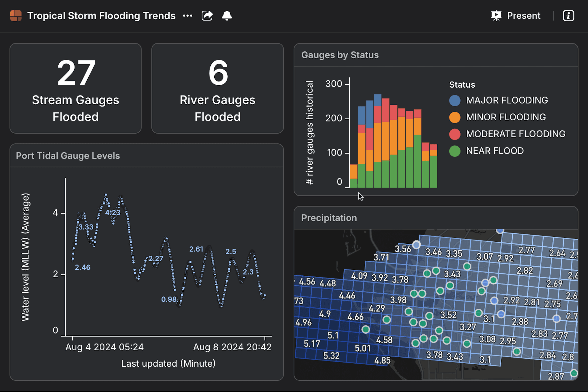Click the 6 River Gauges Flooded card
This screenshot has width=588, height=392.
218,88
